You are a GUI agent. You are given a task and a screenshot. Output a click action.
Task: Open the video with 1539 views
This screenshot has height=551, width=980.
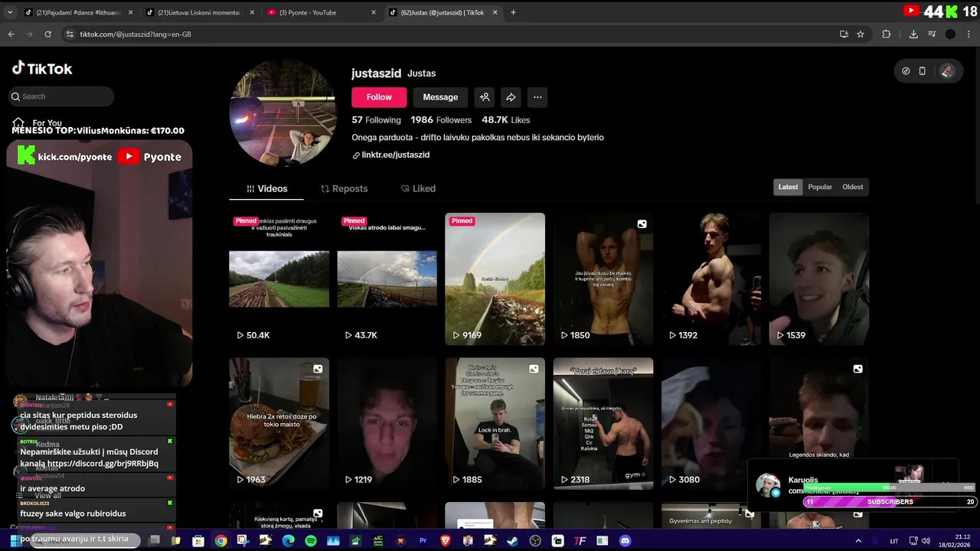[819, 279]
